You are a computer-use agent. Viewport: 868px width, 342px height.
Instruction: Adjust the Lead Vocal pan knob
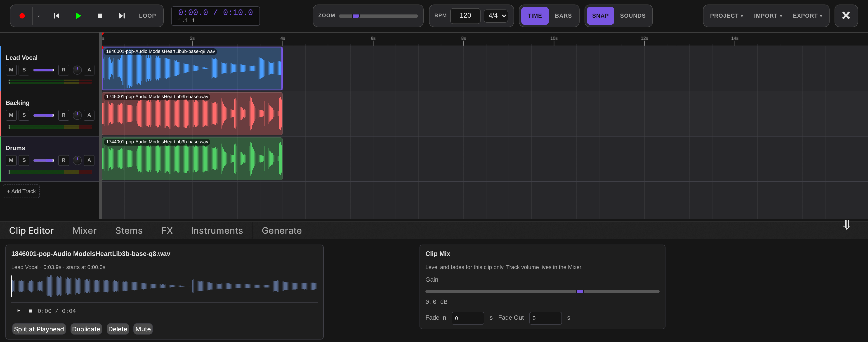tap(77, 70)
